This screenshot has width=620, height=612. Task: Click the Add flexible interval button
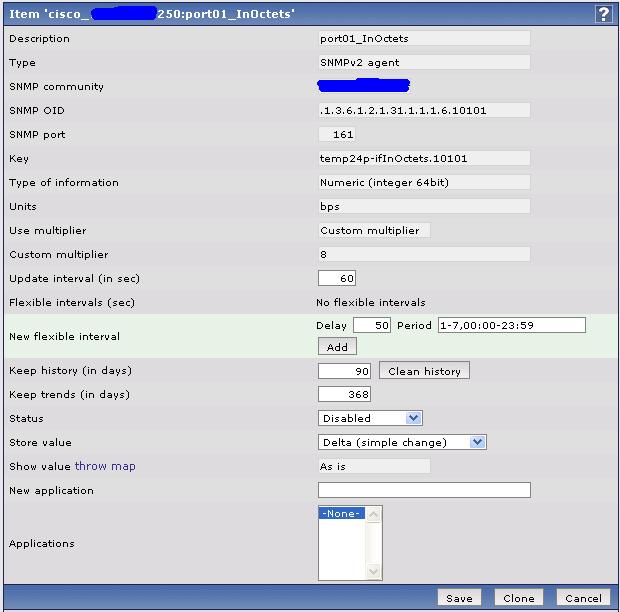point(337,347)
